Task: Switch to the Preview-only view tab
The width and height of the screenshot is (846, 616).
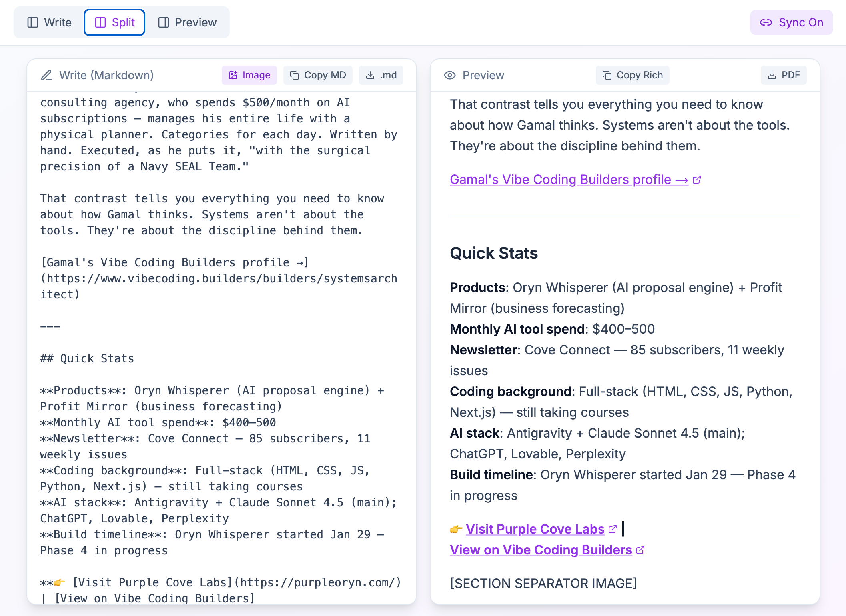Action: (x=187, y=22)
